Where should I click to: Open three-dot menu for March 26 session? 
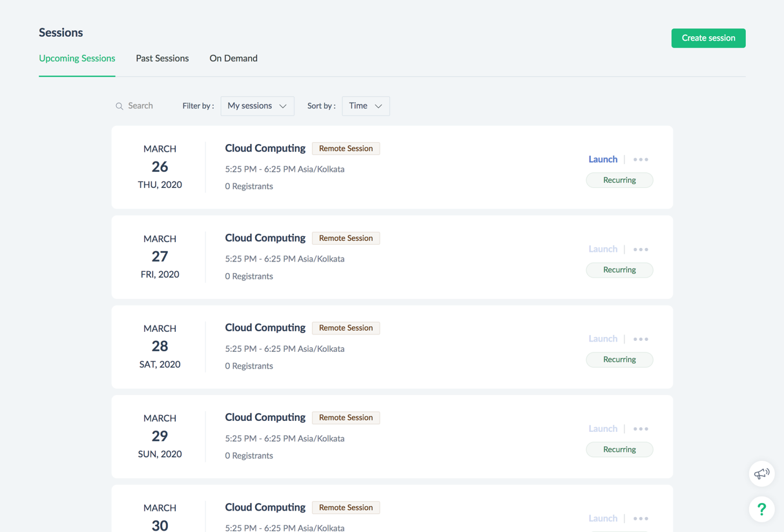[x=641, y=159]
